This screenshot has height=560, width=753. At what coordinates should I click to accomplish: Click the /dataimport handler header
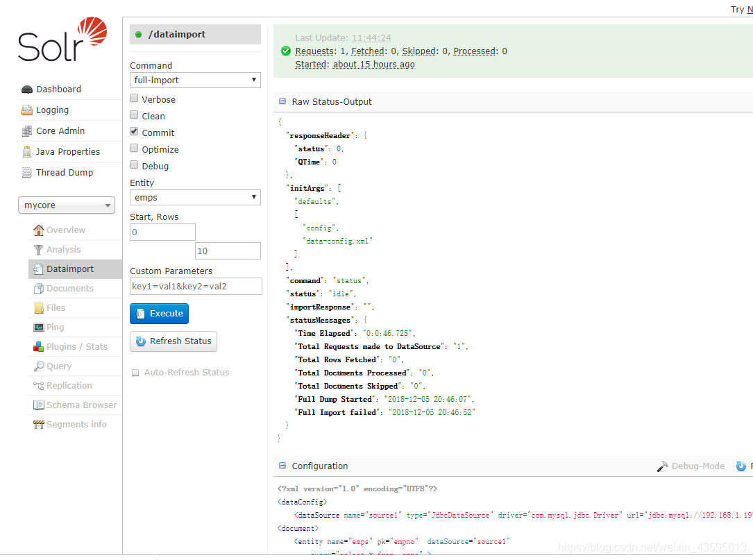pyautogui.click(x=195, y=35)
